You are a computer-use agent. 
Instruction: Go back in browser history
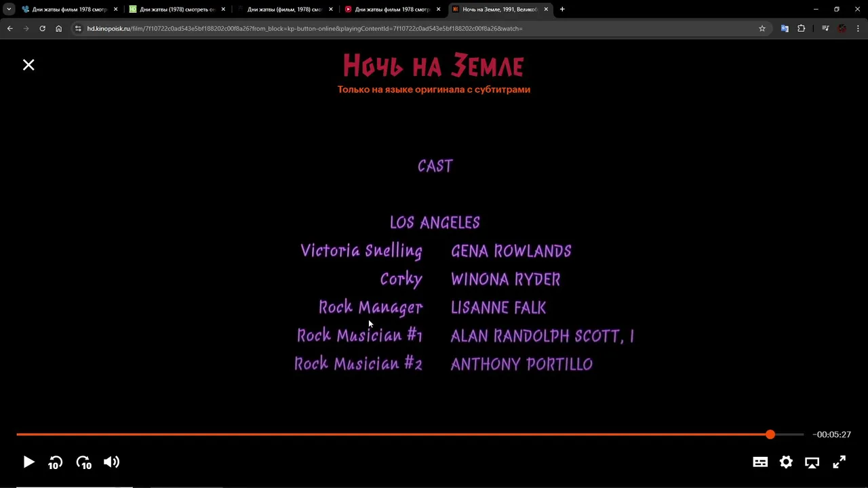click(x=9, y=28)
